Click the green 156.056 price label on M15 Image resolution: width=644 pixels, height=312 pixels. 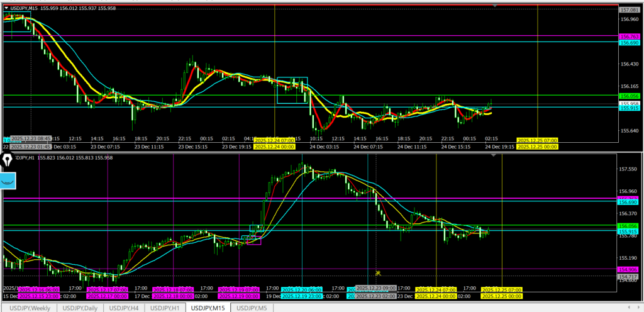630,96
